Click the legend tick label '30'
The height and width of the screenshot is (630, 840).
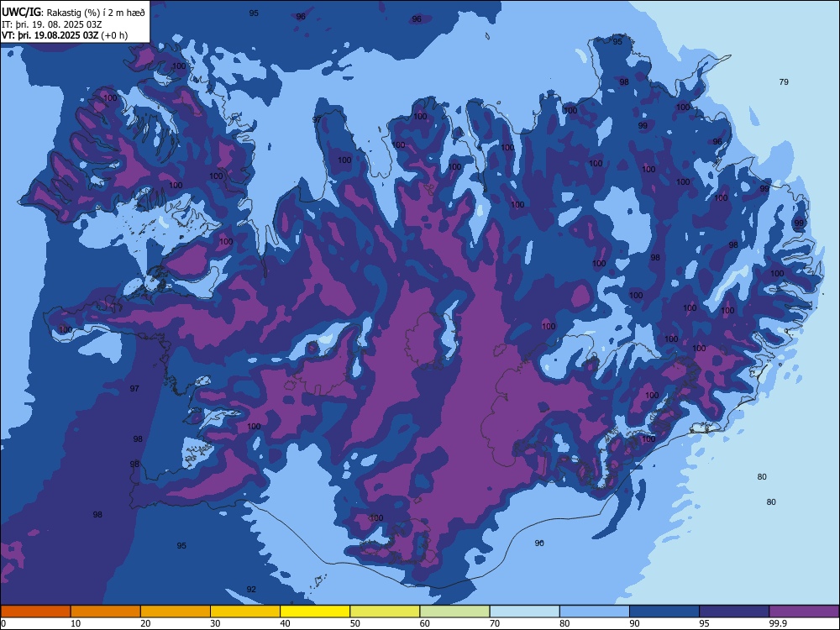pos(215,623)
